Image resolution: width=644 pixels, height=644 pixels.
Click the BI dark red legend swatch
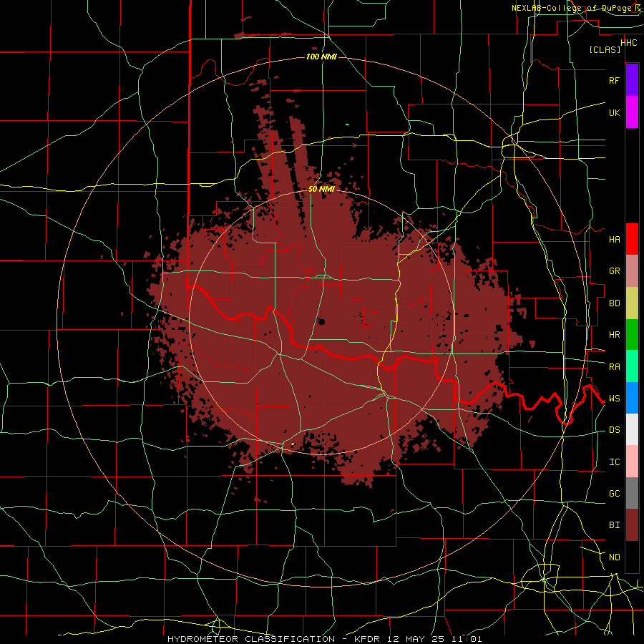click(632, 525)
